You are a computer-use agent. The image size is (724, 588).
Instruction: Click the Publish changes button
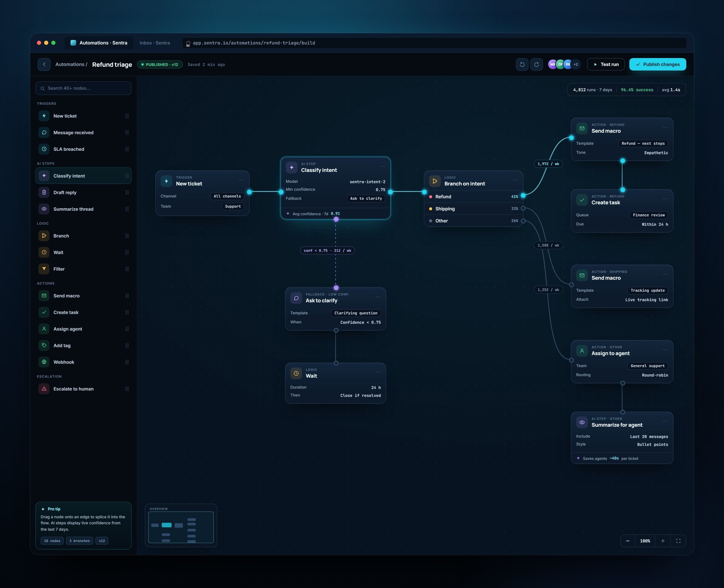(658, 64)
